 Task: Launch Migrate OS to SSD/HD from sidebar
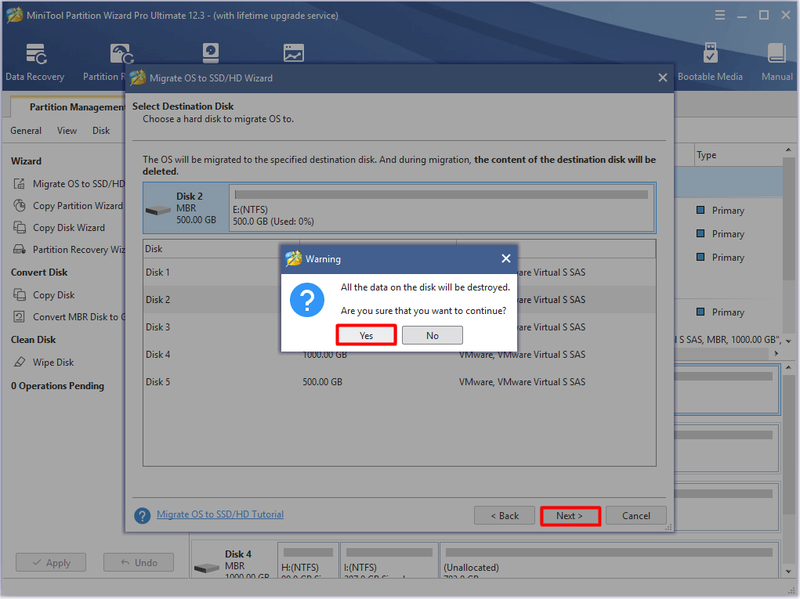click(x=68, y=184)
